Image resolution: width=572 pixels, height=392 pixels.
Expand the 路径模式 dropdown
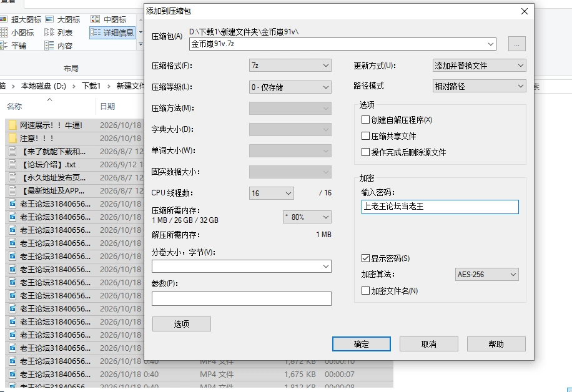click(479, 86)
